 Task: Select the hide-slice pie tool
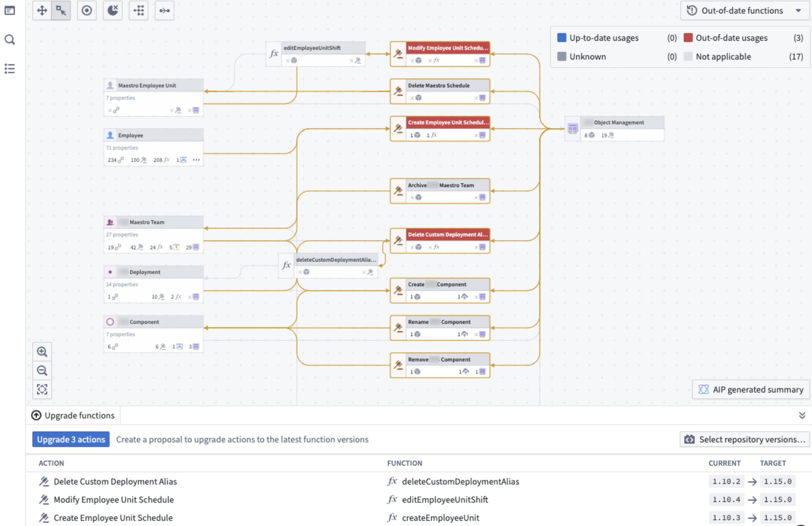(112, 10)
